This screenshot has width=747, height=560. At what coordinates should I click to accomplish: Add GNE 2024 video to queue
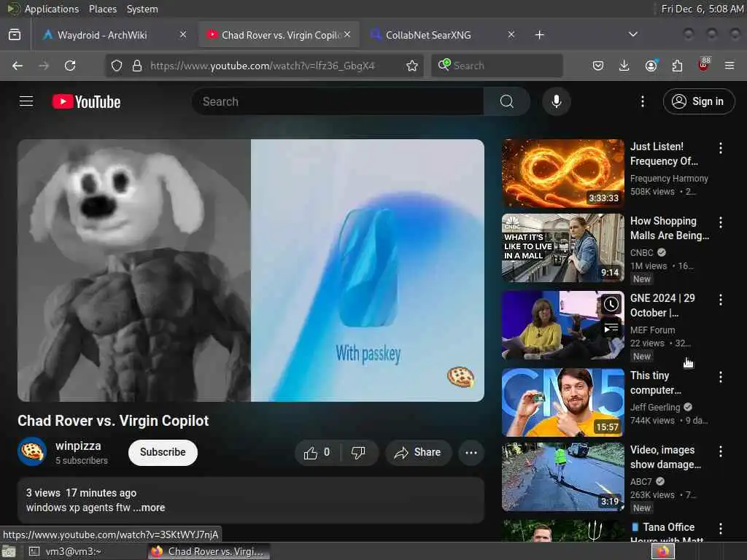click(611, 329)
